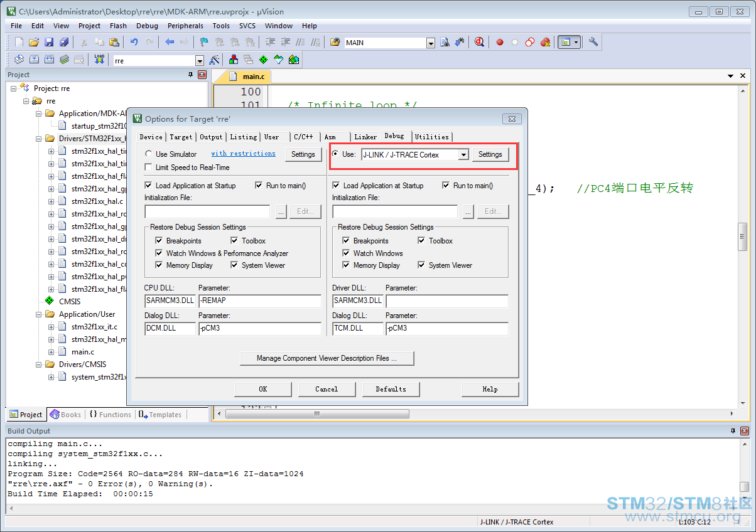
Task: Toggle the right Toolbox checkbox
Action: (x=421, y=240)
